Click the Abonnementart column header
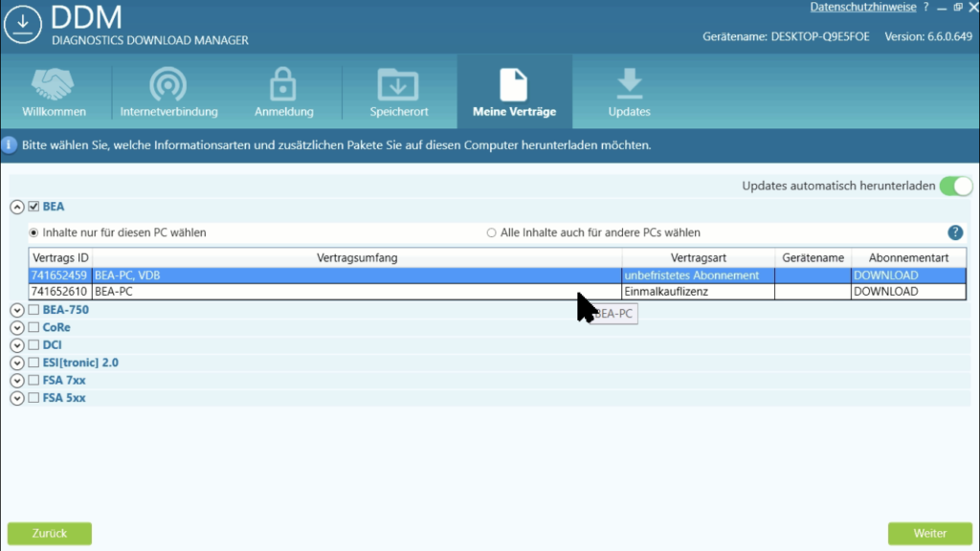The height and width of the screenshot is (551, 980). pos(908,257)
